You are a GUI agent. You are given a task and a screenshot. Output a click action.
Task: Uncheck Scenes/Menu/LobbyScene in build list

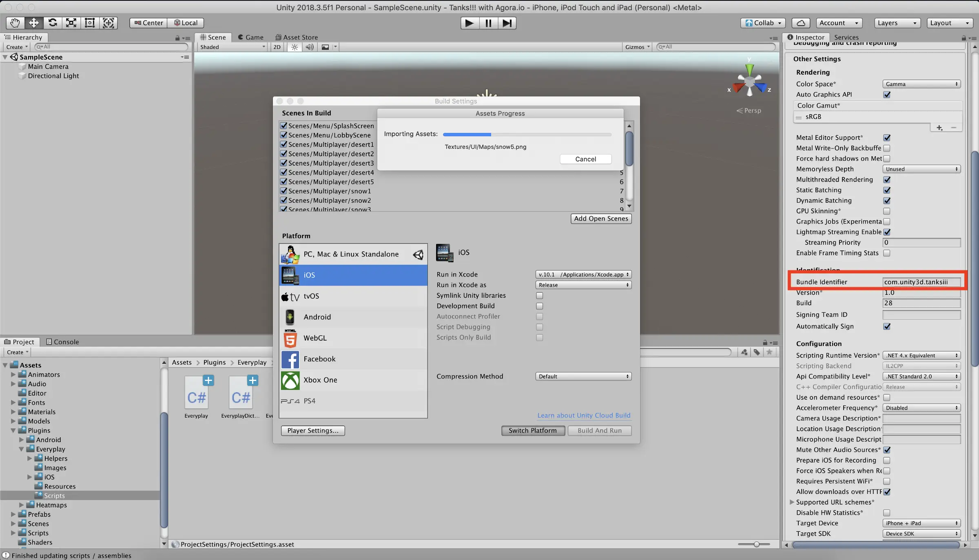284,135
